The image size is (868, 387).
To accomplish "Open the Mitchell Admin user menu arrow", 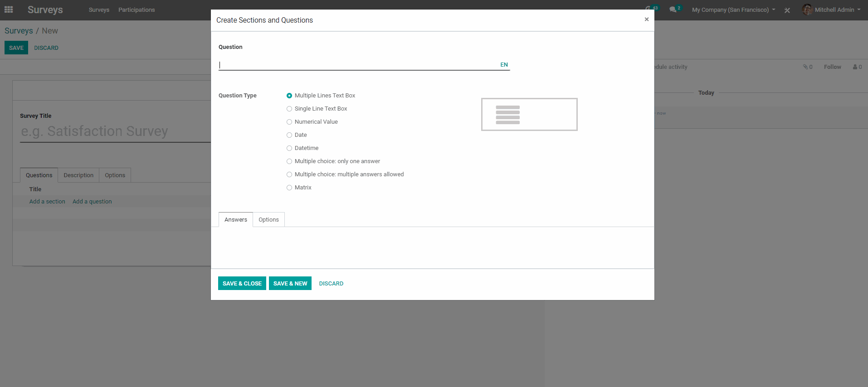I will (x=859, y=10).
